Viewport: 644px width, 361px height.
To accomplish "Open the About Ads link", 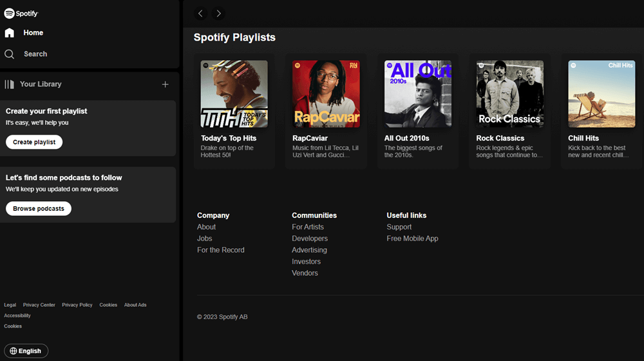I will pyautogui.click(x=135, y=305).
